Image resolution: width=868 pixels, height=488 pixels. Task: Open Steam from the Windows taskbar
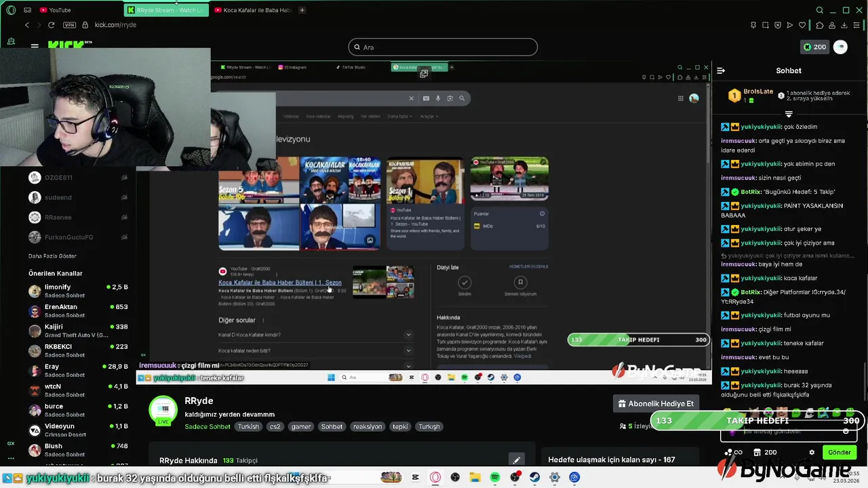tap(535, 477)
